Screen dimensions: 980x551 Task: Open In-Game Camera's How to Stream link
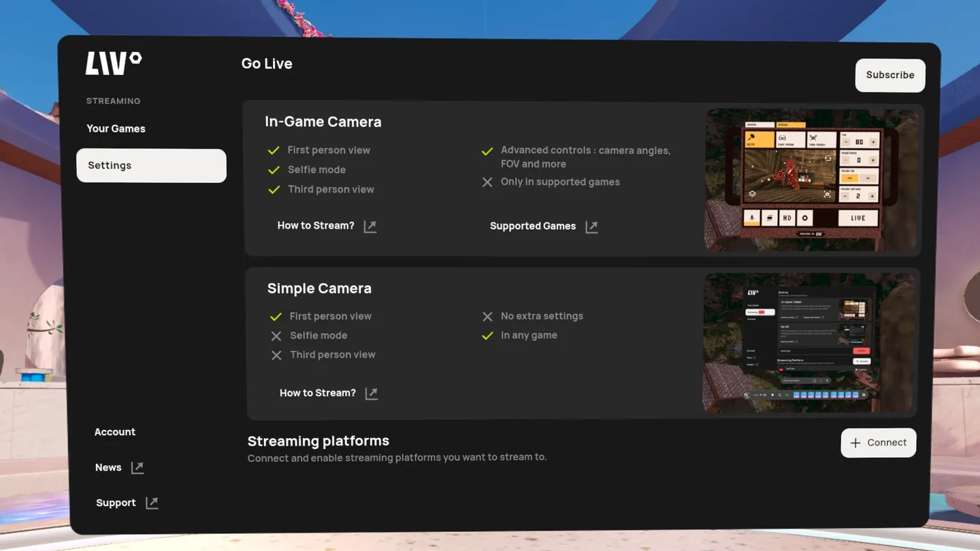tap(316, 226)
